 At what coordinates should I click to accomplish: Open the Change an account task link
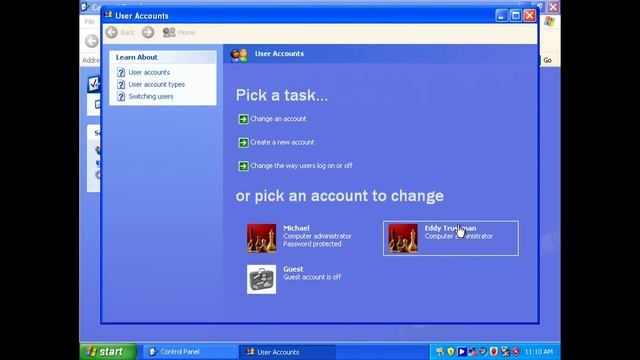point(278,119)
